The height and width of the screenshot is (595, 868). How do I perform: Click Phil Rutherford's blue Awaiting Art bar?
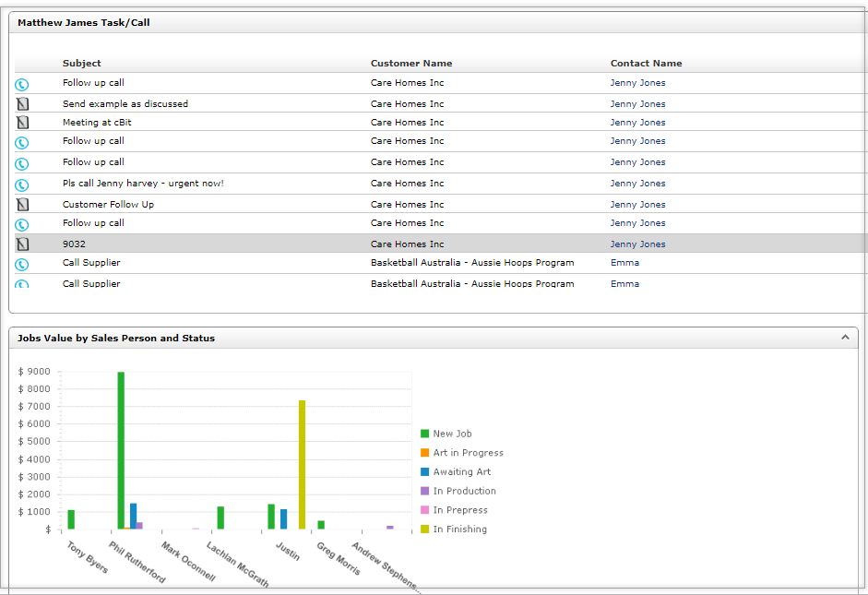(134, 517)
